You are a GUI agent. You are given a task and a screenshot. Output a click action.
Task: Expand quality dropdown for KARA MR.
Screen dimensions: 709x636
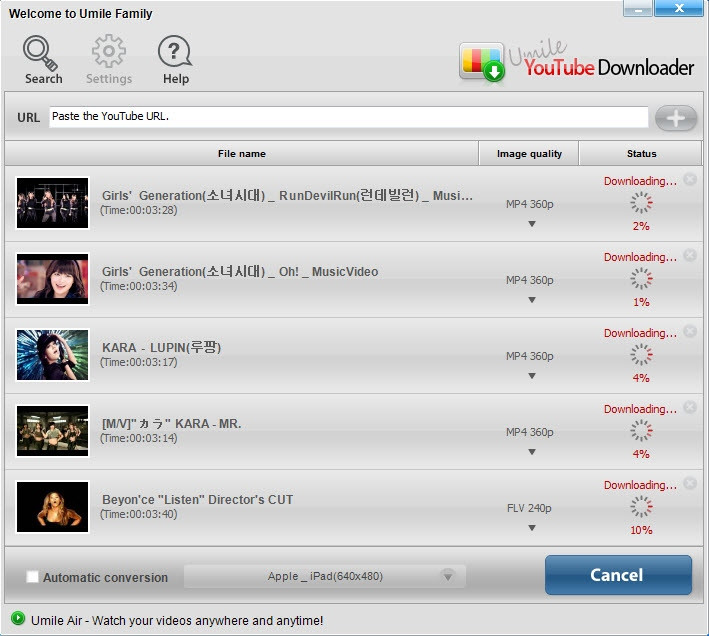(x=532, y=452)
